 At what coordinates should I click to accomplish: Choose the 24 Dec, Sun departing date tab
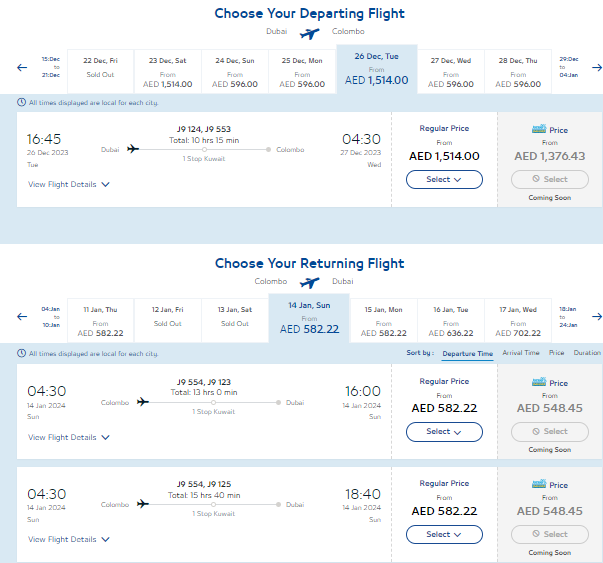click(x=235, y=72)
